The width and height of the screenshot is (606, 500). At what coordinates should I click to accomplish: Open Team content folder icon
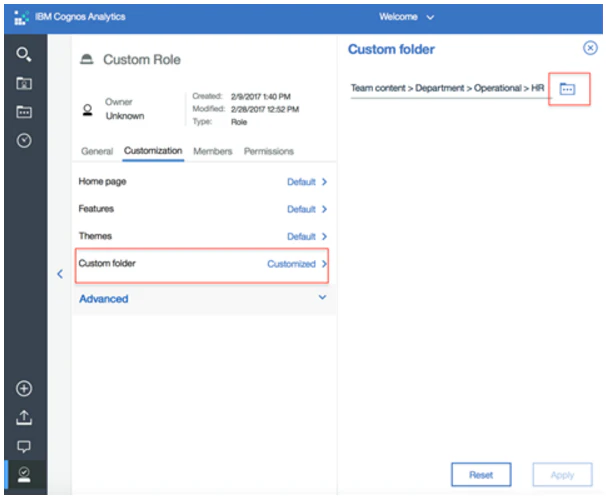tap(24, 112)
